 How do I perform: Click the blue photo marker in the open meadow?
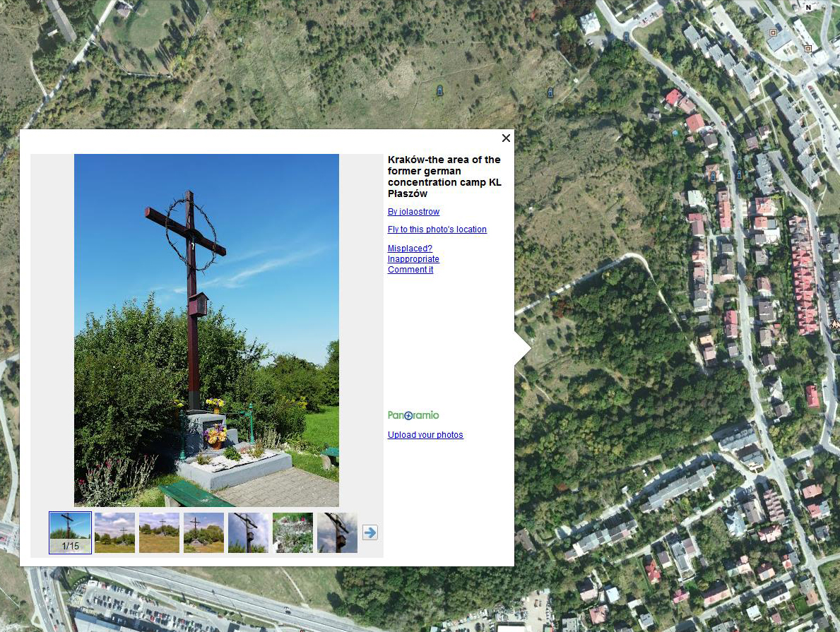(x=440, y=90)
